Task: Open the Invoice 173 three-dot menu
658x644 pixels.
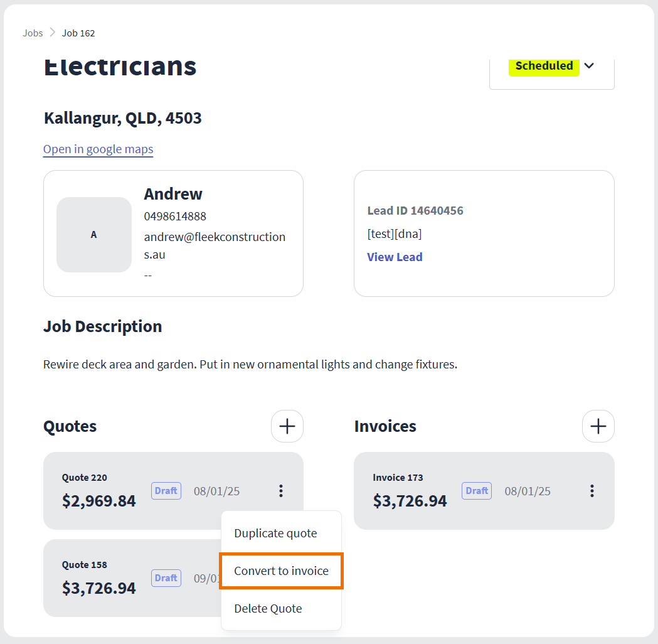Action: (592, 491)
